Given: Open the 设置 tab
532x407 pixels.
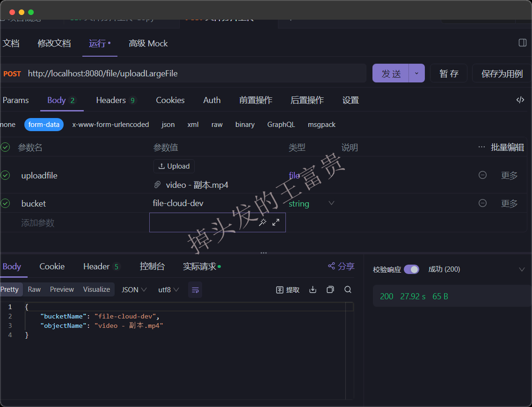Looking at the screenshot, I should click(350, 100).
